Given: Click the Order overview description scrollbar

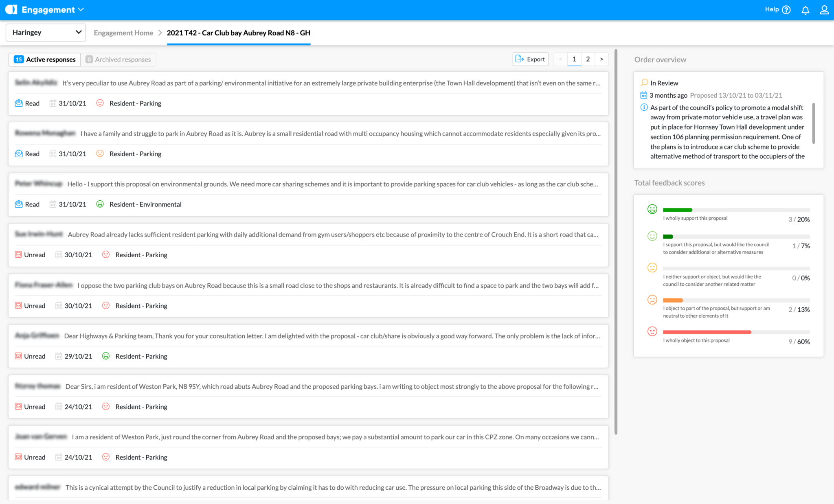Looking at the screenshot, I should (813, 123).
